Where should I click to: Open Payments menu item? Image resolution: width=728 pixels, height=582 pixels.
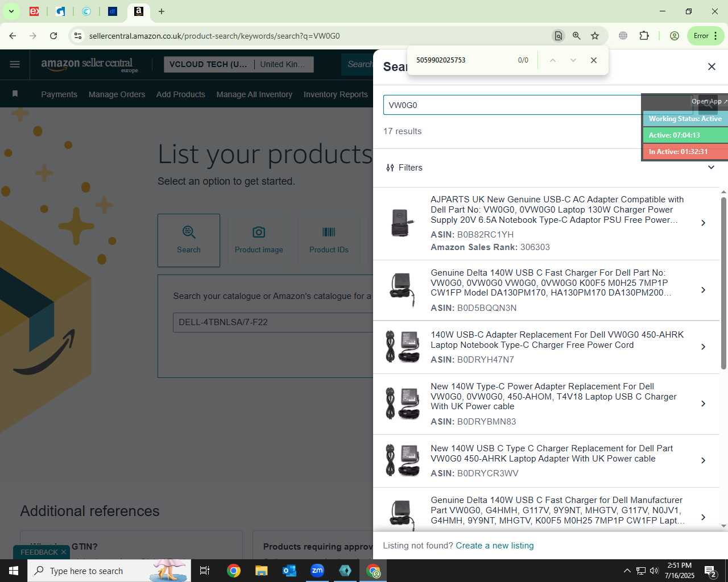(x=59, y=94)
